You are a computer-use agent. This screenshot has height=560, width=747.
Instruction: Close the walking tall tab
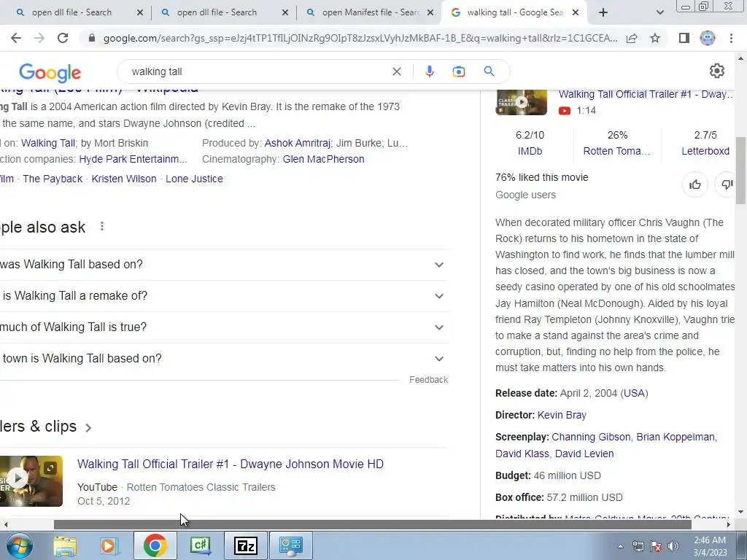coord(576,12)
